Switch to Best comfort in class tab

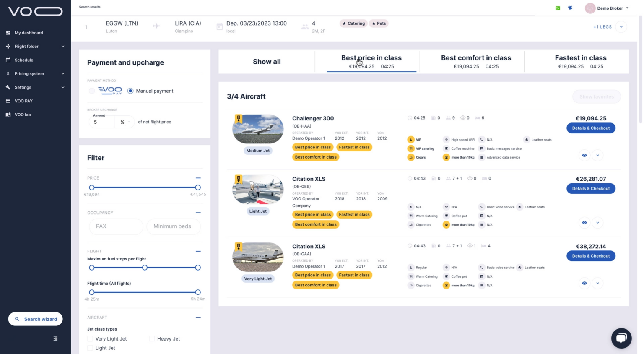tap(476, 62)
